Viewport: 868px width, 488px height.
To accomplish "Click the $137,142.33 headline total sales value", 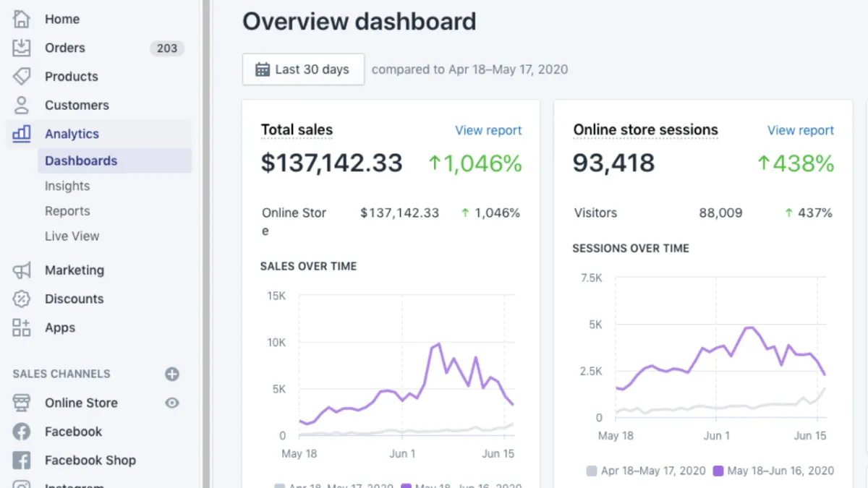I will coord(331,163).
